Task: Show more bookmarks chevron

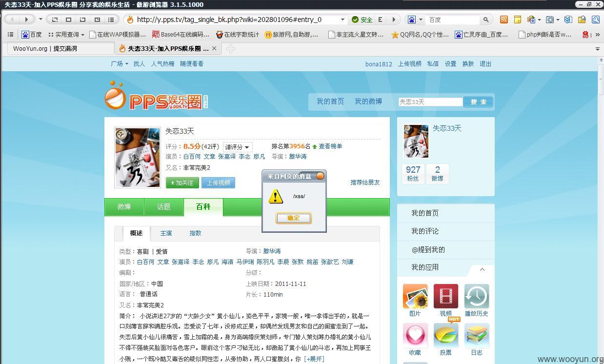Action: tap(598, 35)
